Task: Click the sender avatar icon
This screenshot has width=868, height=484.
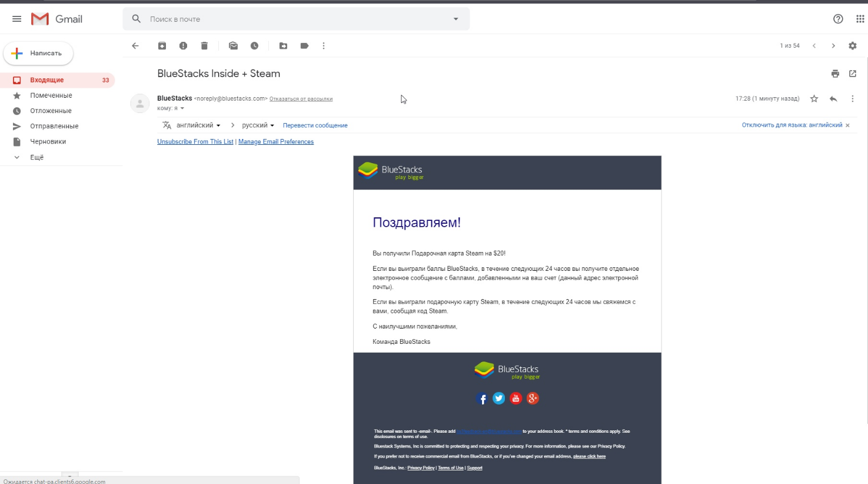Action: tap(140, 104)
